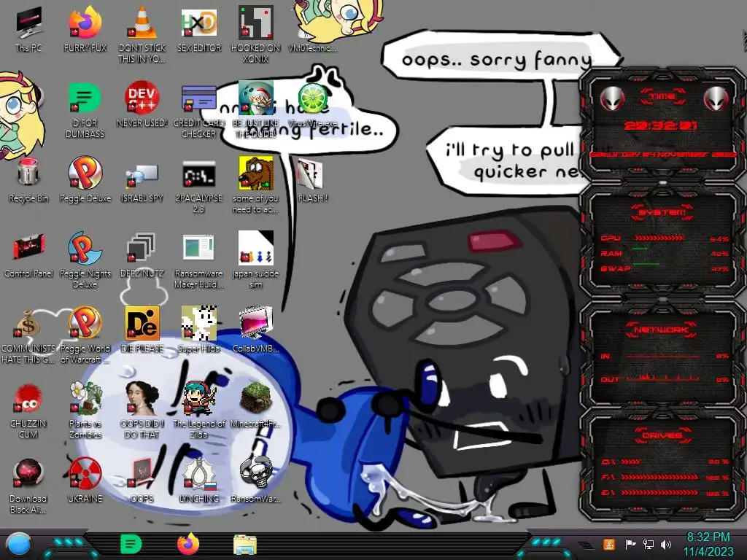This screenshot has width=747, height=560.
Task: Open the green taskbar app icon
Action: tap(131, 544)
